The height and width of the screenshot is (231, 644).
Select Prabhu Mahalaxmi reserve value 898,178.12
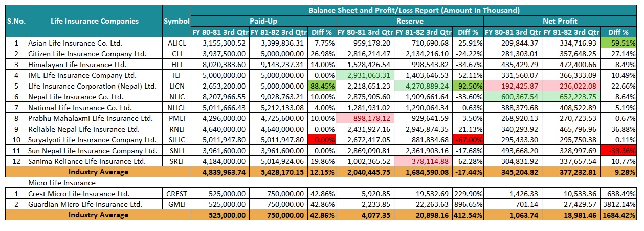click(365, 118)
